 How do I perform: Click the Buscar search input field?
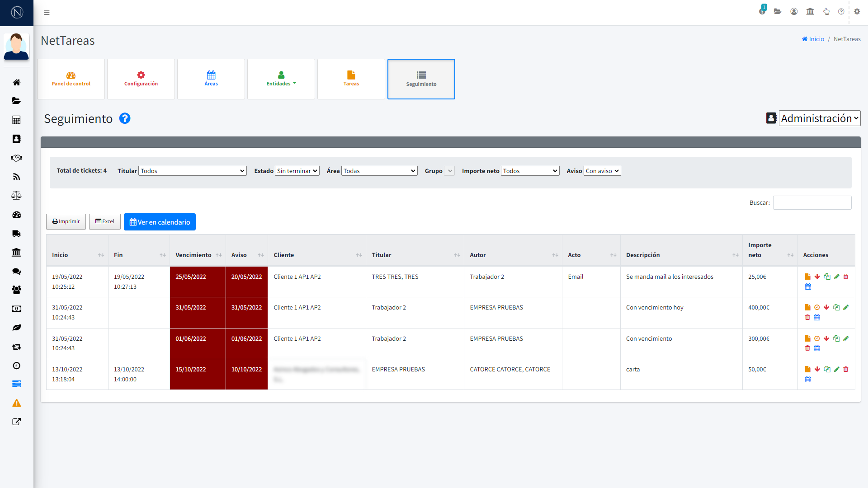(x=812, y=202)
